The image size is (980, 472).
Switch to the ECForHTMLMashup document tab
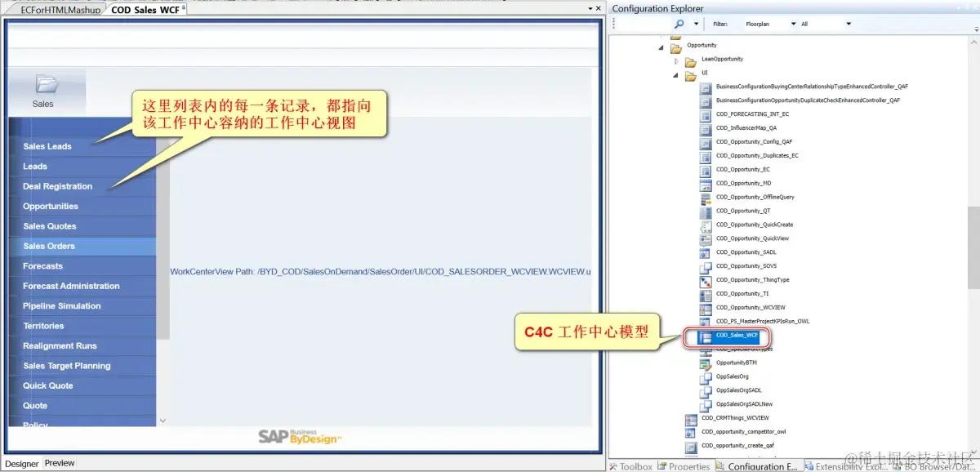[x=59, y=10]
